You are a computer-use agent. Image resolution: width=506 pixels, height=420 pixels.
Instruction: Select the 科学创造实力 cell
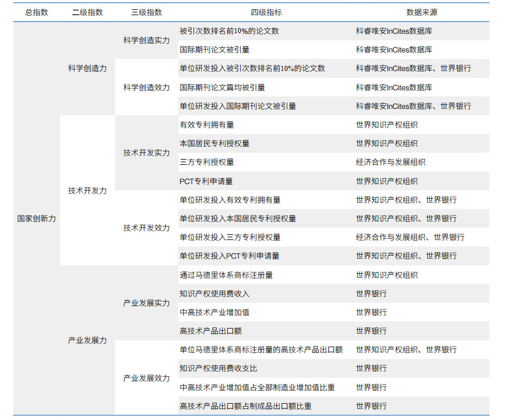(146, 40)
